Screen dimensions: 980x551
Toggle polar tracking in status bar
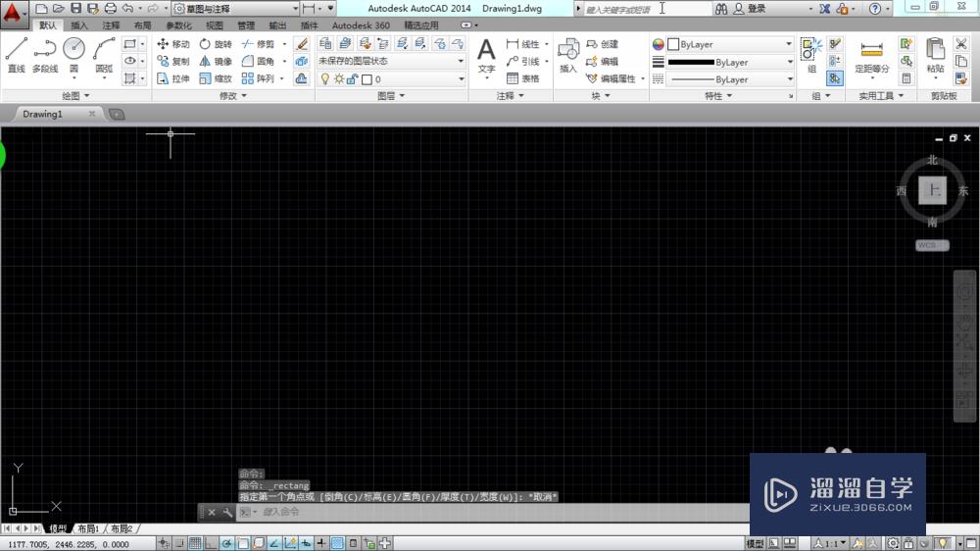click(x=227, y=543)
